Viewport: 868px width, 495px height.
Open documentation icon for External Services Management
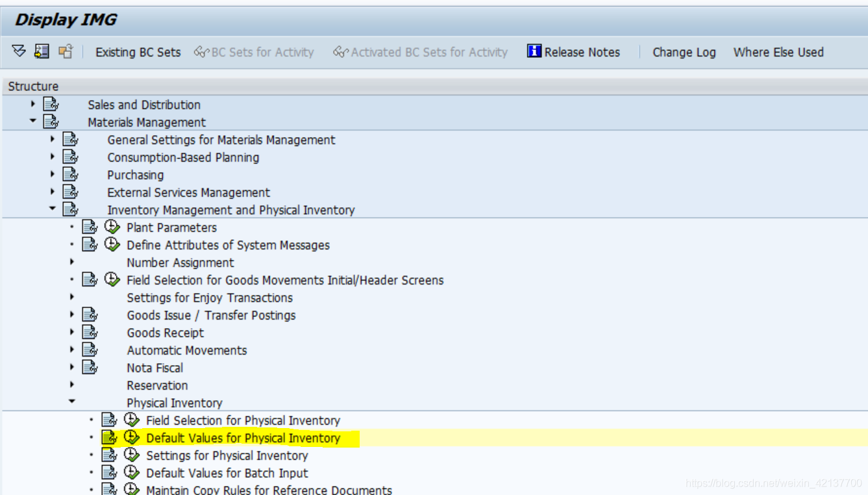[x=70, y=192]
